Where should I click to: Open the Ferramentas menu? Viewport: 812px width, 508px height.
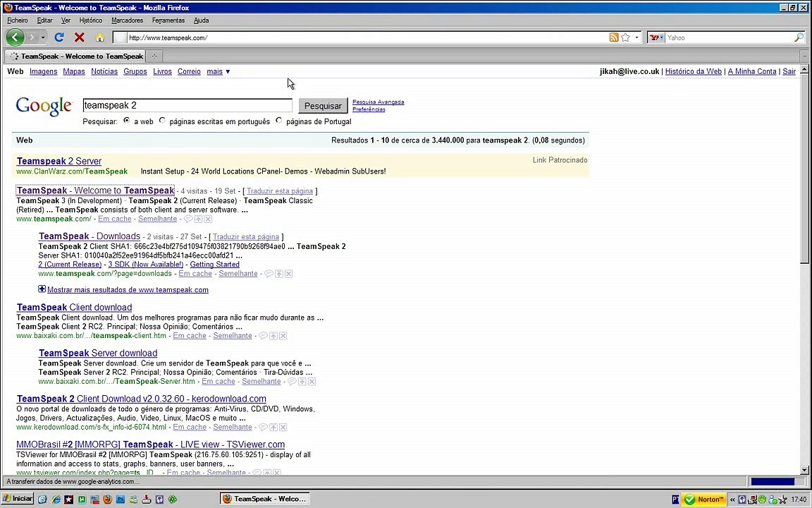click(x=168, y=20)
